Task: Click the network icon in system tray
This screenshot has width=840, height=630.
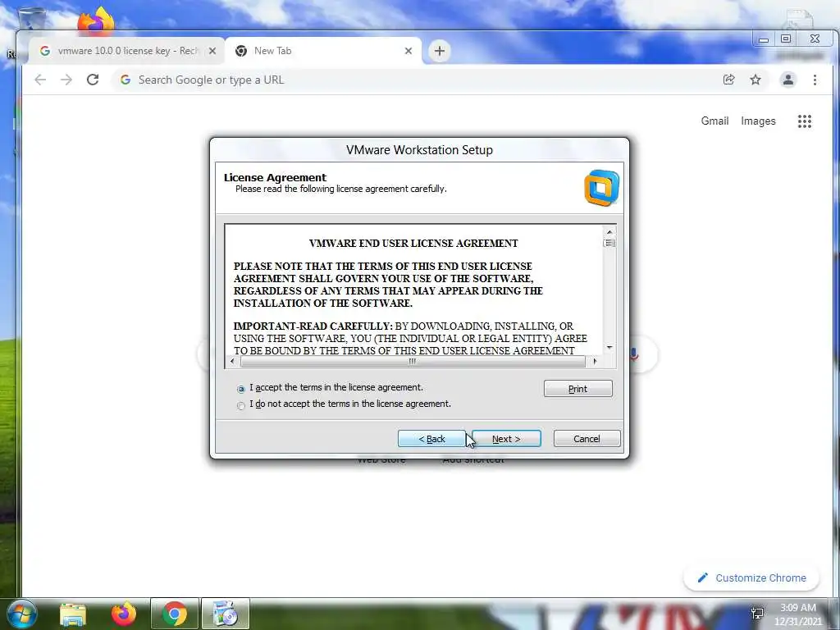Action: point(757,614)
